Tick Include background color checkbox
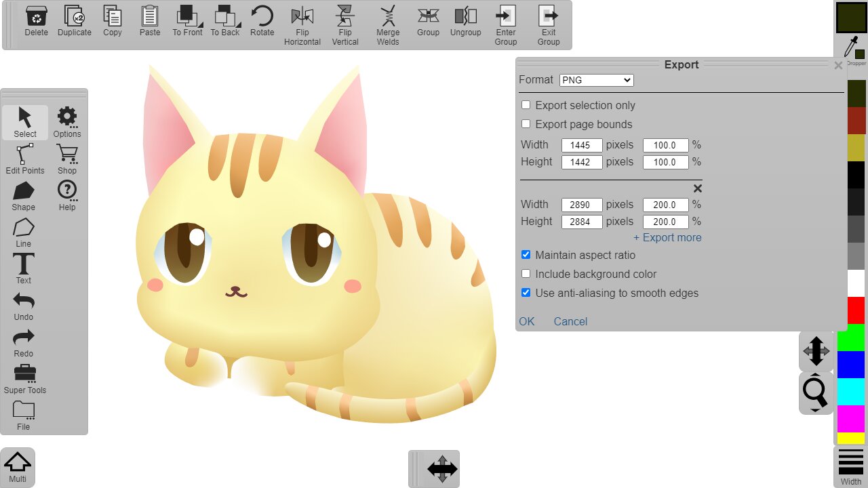This screenshot has width=868, height=488. [526, 274]
